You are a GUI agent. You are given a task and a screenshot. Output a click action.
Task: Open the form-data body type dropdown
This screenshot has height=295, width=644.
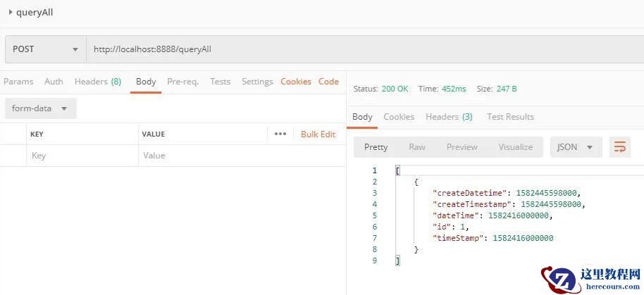40,108
